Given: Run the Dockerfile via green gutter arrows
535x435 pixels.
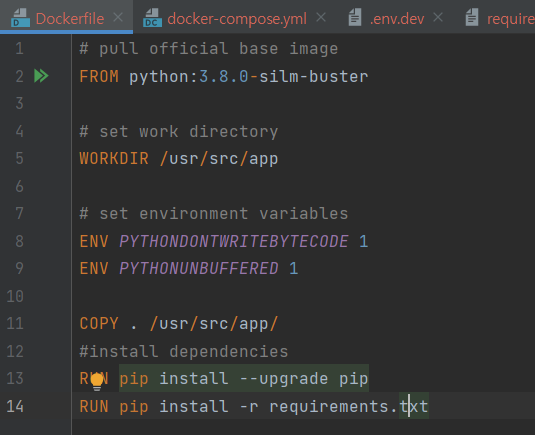Looking at the screenshot, I should (x=41, y=76).
